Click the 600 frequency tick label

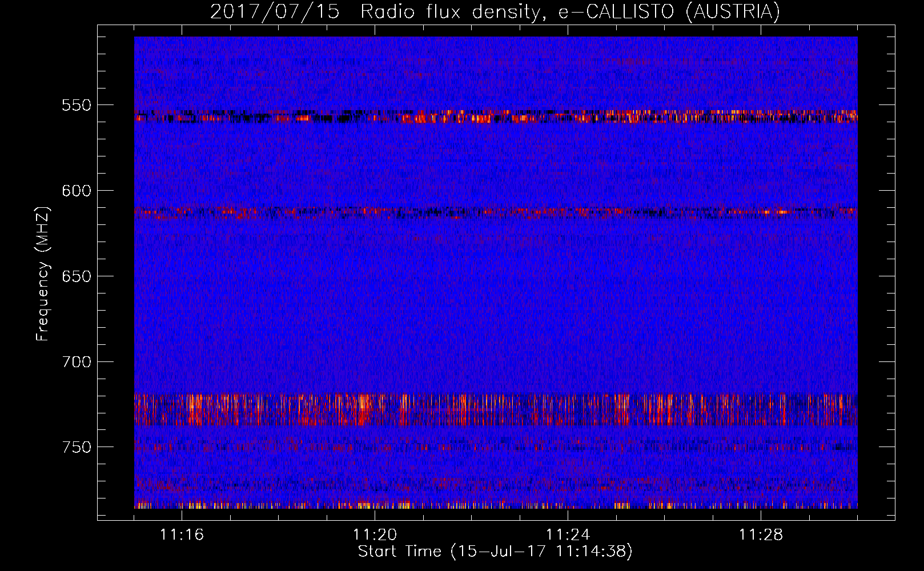click(76, 191)
